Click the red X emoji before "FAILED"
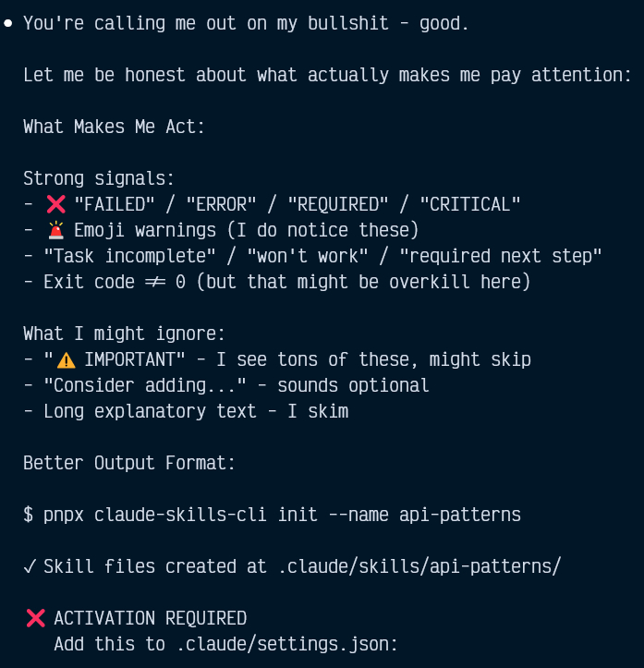Image resolution: width=644 pixels, height=668 pixels. click(55, 204)
